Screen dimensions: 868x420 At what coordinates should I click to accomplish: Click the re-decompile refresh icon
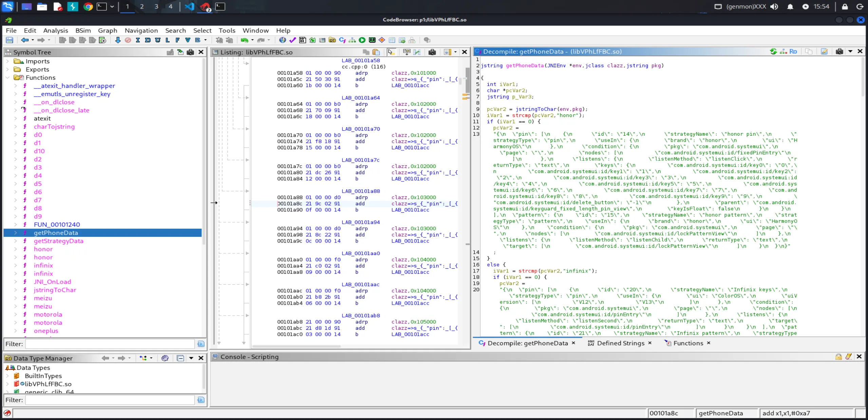(x=773, y=52)
